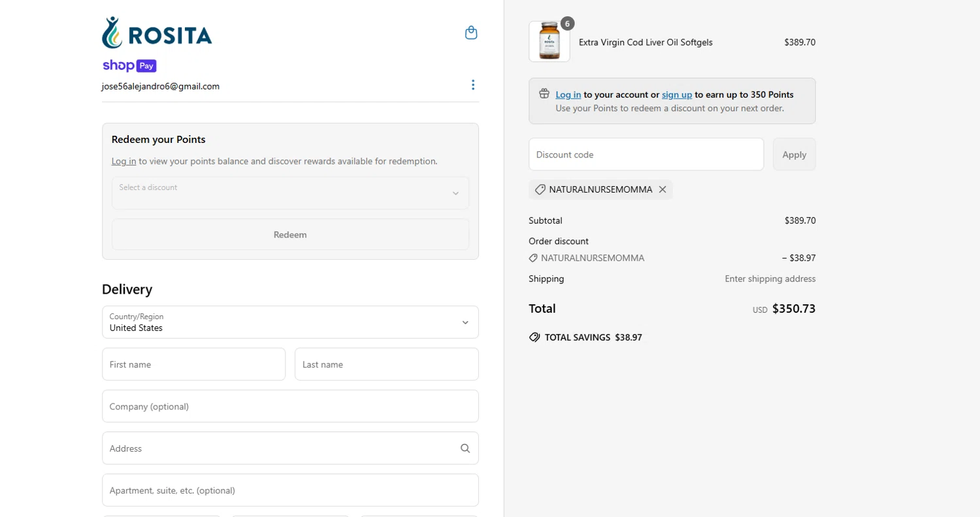Focus the Discount code input field

pos(646,155)
